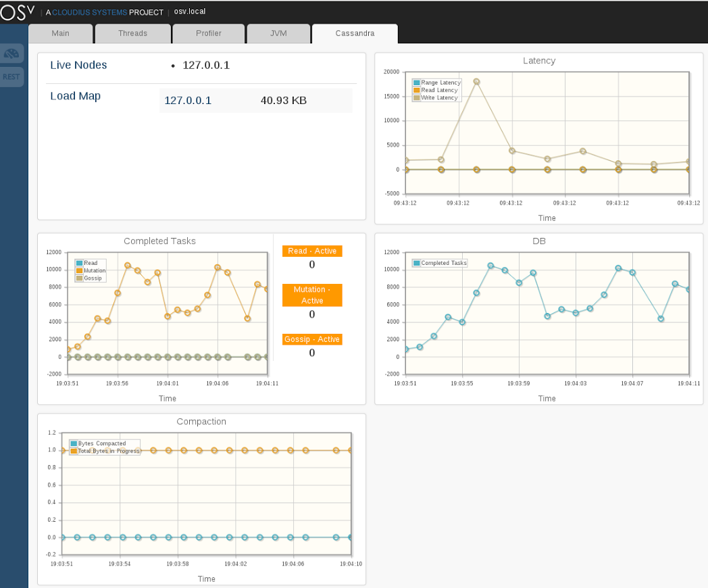Image resolution: width=708 pixels, height=588 pixels.
Task: Click the Completed Tasks chart title
Action: coord(160,241)
